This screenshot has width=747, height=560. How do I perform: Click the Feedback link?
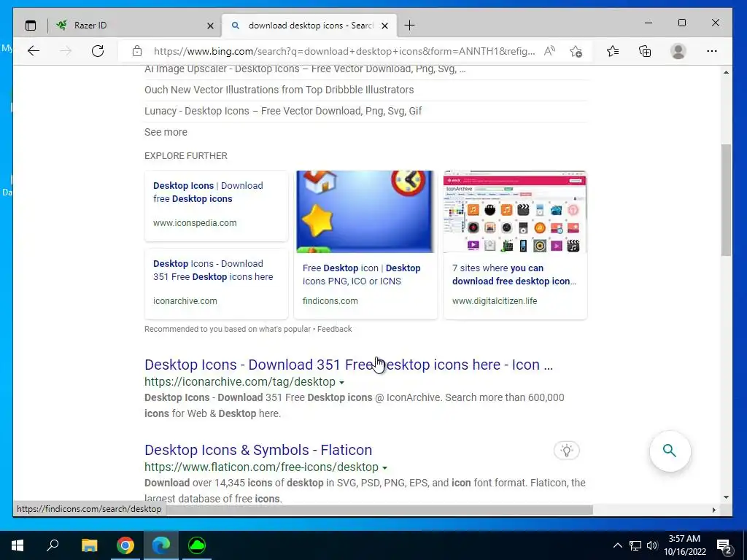tap(334, 329)
